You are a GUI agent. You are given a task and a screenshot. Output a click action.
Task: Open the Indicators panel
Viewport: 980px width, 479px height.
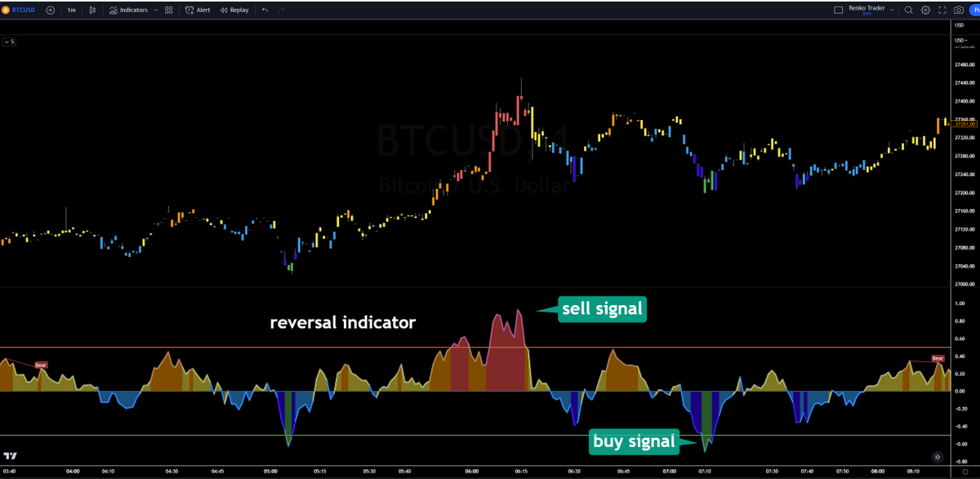tap(131, 10)
